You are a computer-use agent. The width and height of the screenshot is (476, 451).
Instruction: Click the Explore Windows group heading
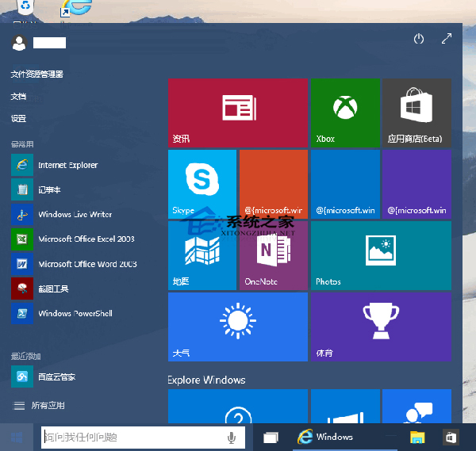206,380
